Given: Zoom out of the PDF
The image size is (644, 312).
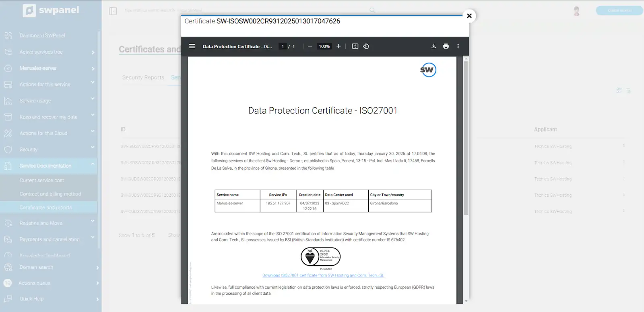Looking at the screenshot, I should (310, 46).
